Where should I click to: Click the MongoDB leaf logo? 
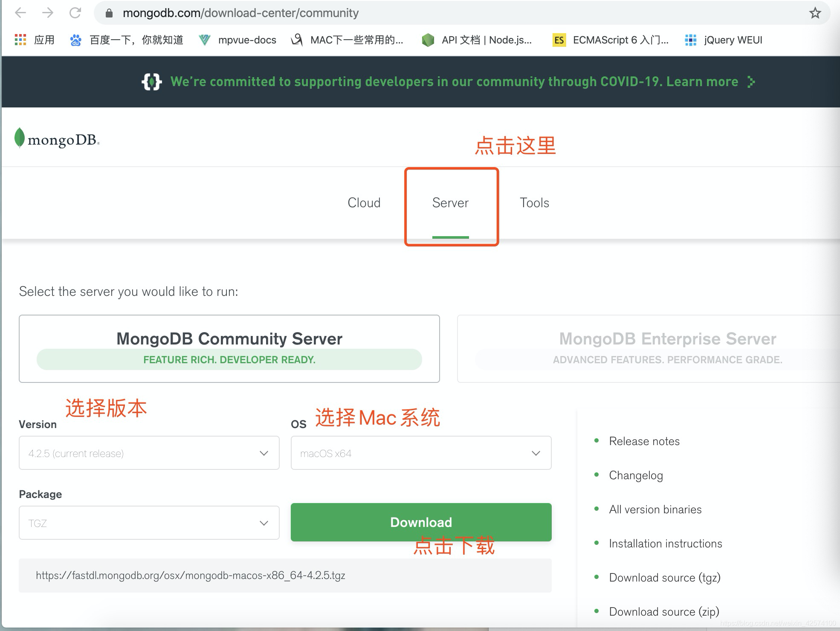57,138
